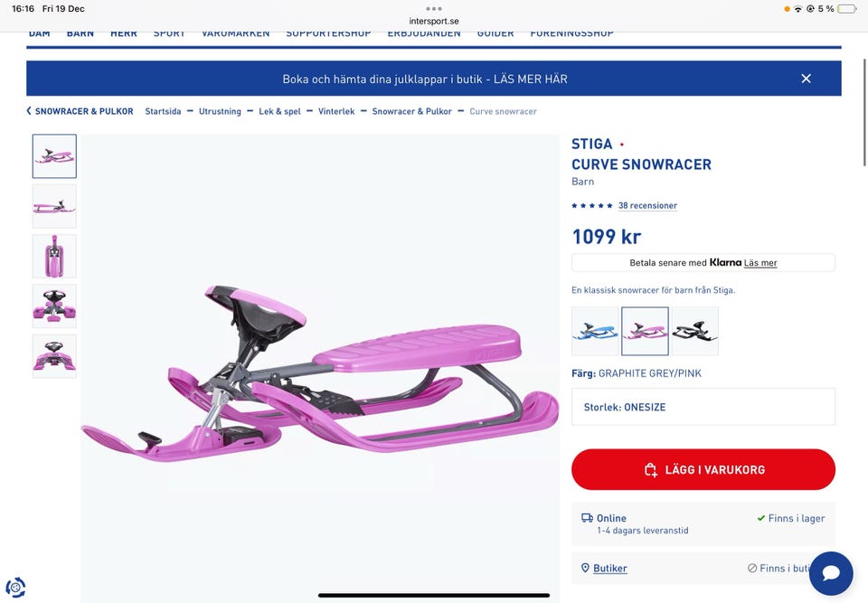Close the blue julklappar banner

tap(806, 79)
